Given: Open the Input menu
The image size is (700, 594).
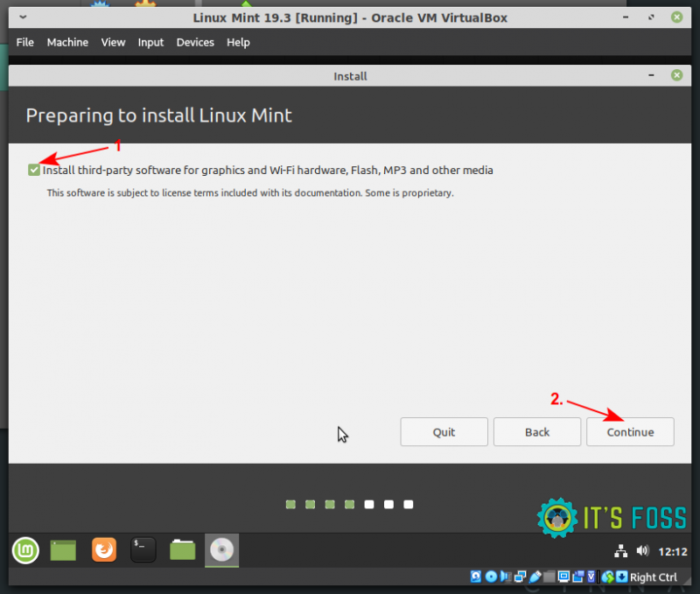Looking at the screenshot, I should [x=150, y=42].
